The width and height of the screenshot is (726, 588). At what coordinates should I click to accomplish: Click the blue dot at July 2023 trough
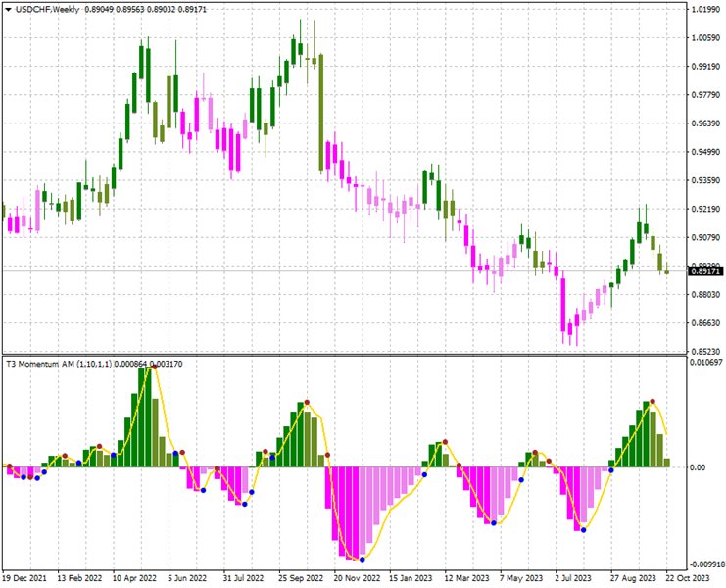pos(584,530)
